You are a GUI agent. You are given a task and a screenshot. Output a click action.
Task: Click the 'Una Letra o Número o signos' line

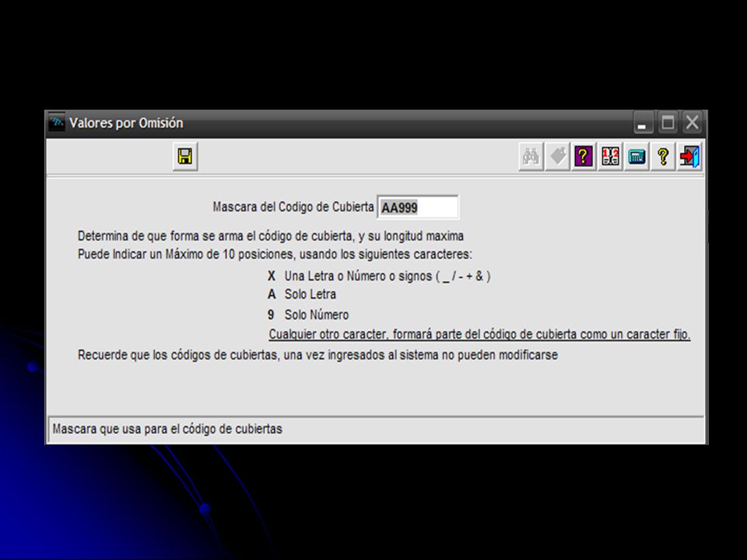388,276
